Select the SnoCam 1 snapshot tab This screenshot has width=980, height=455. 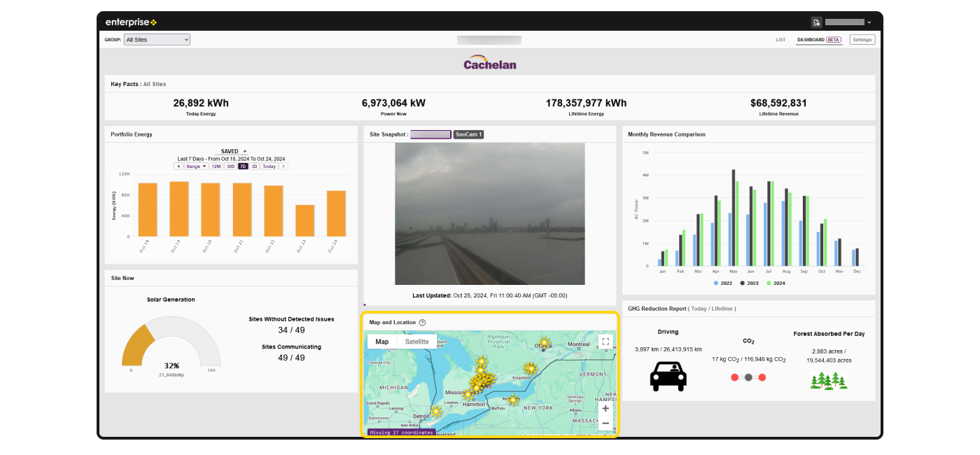(468, 134)
